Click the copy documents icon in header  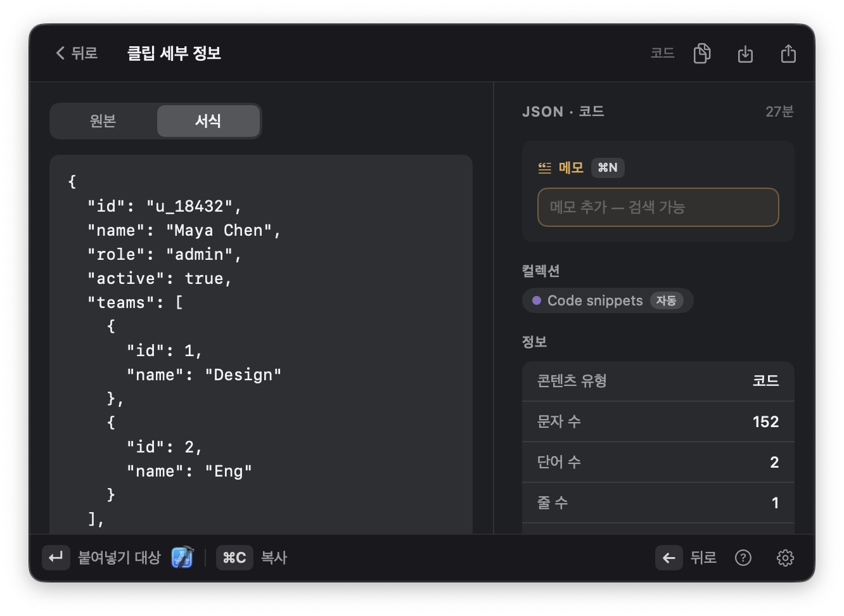(702, 54)
